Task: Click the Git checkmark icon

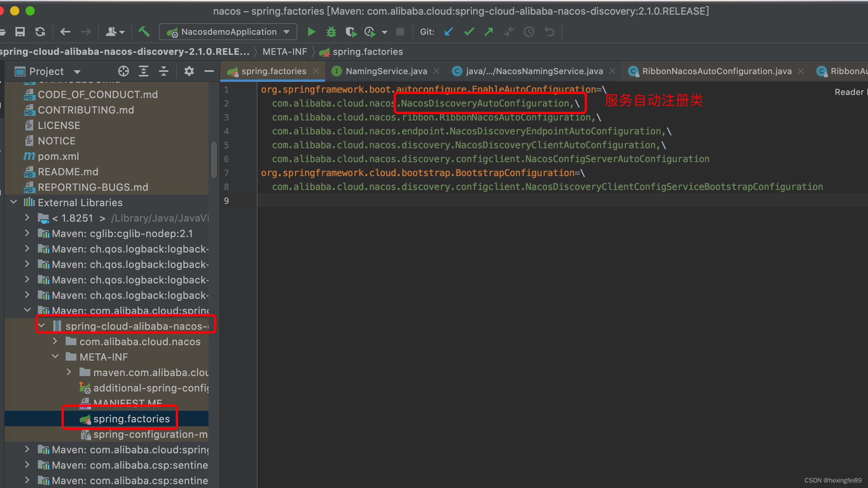Action: 471,32
